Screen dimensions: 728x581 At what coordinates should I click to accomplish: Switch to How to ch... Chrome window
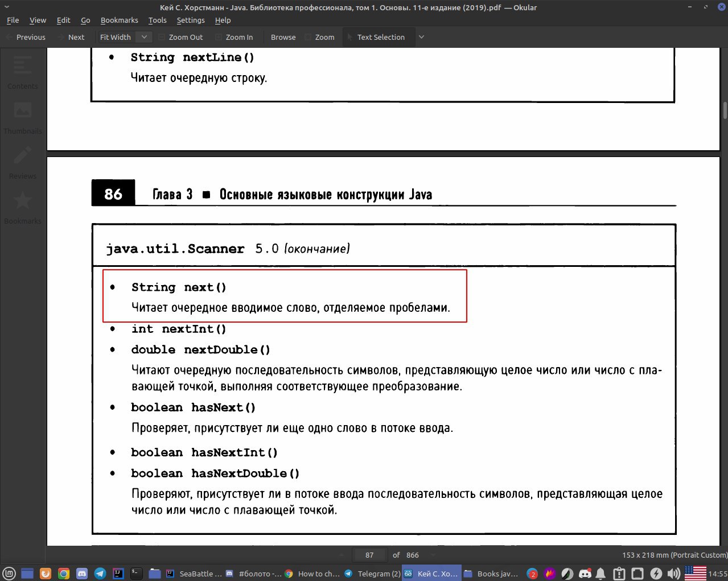point(312,574)
